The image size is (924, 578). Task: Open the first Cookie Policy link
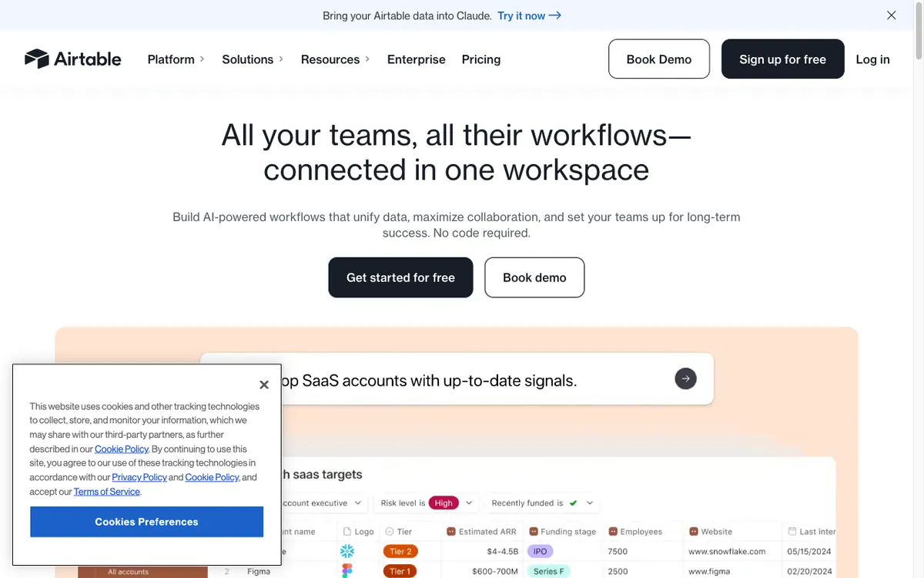click(122, 449)
